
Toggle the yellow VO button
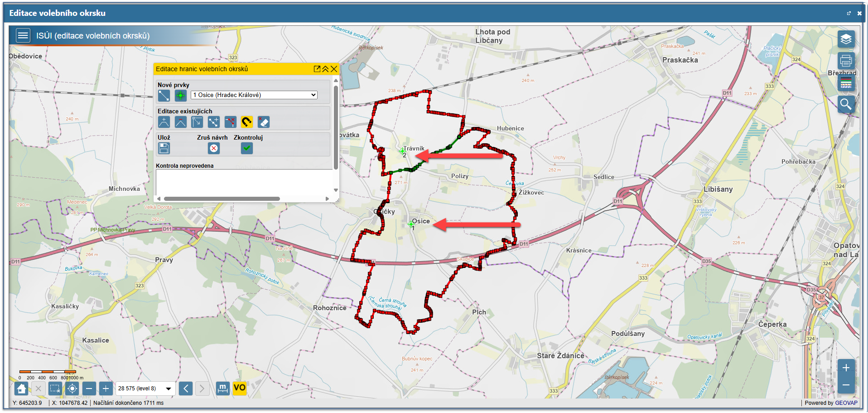coord(239,388)
